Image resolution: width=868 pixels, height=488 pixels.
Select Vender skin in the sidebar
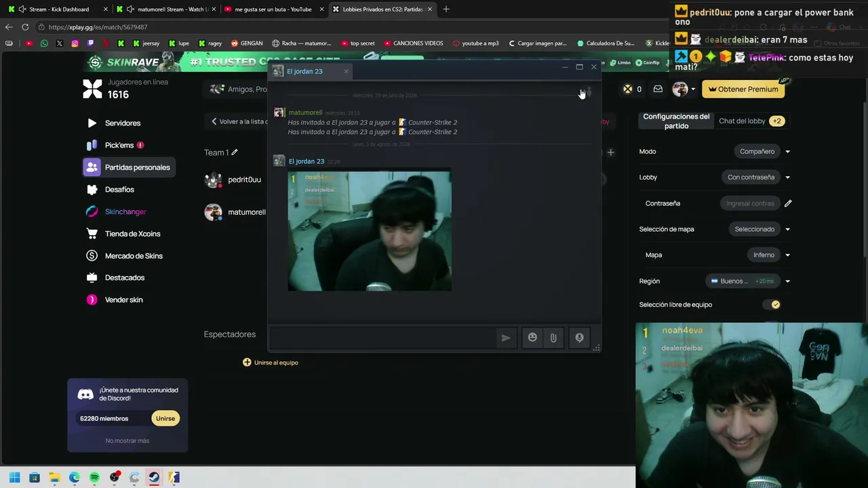click(123, 300)
